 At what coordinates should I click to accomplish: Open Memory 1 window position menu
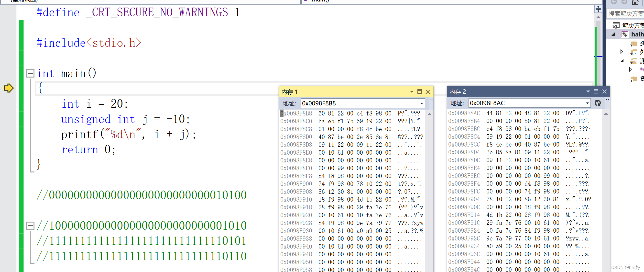pyautogui.click(x=412, y=92)
